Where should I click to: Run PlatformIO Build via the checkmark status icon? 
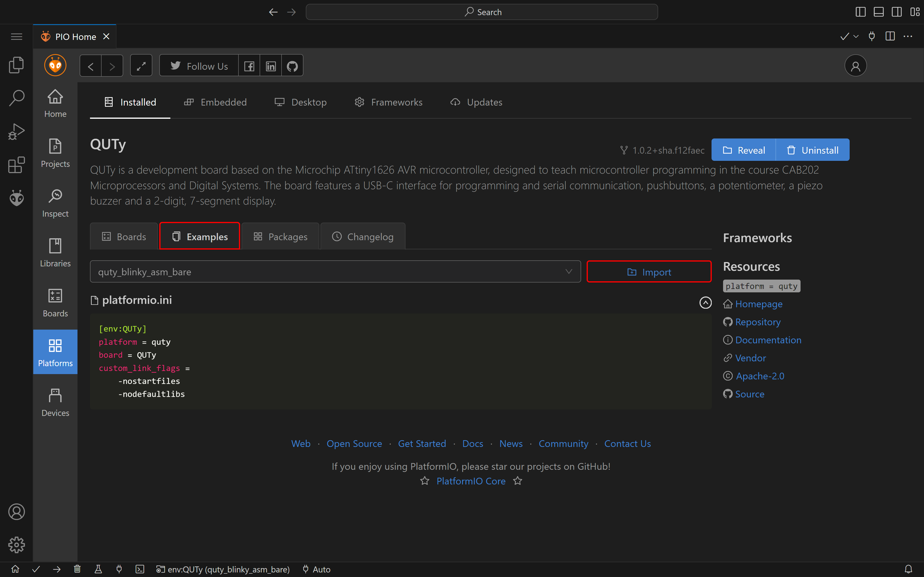click(x=36, y=569)
